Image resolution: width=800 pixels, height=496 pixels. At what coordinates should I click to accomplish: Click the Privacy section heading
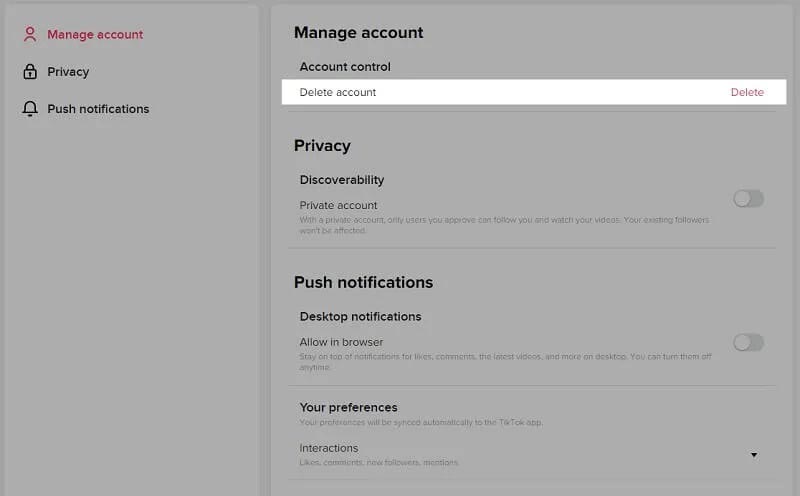point(322,145)
